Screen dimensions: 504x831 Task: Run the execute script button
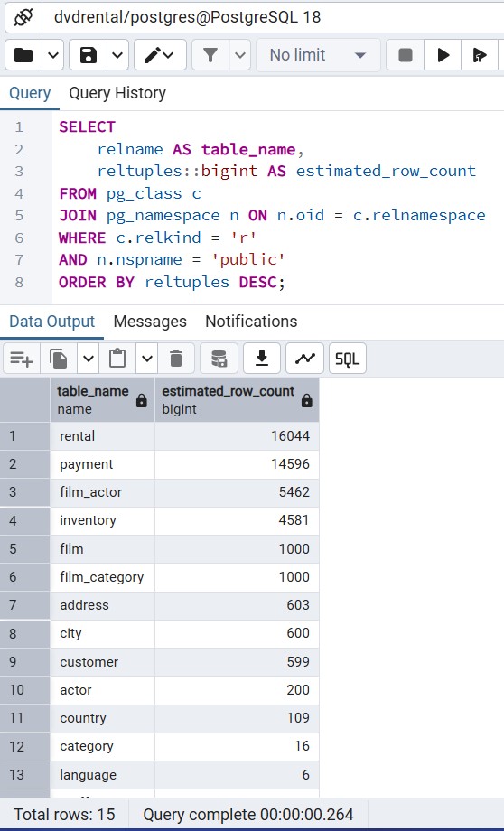pyautogui.click(x=479, y=54)
